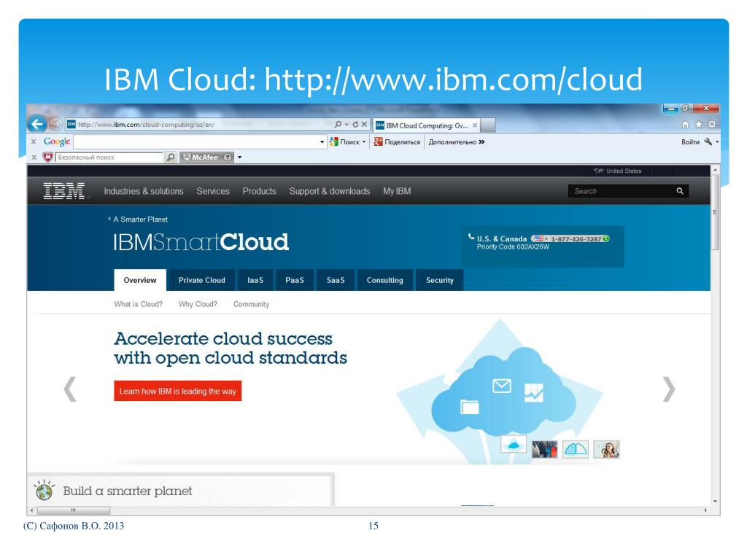Screen dimensions: 747x560
Task: Select the cloud icon carousel thumbnail
Action: [x=514, y=445]
